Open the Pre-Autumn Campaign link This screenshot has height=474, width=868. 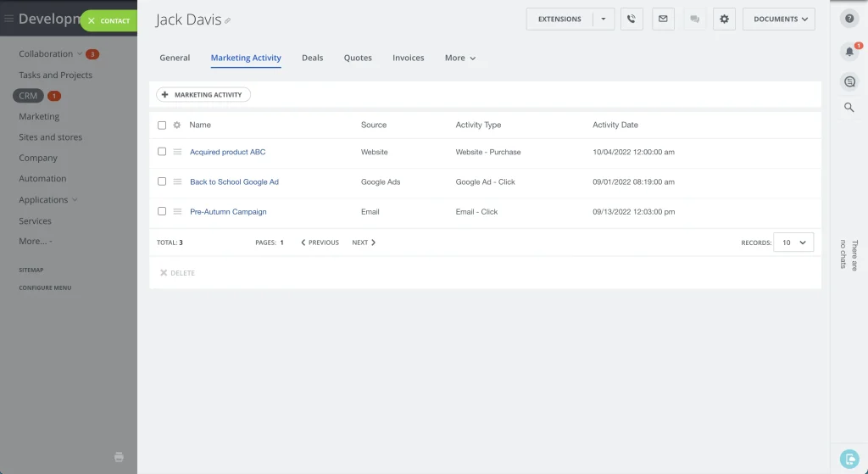[x=228, y=211]
